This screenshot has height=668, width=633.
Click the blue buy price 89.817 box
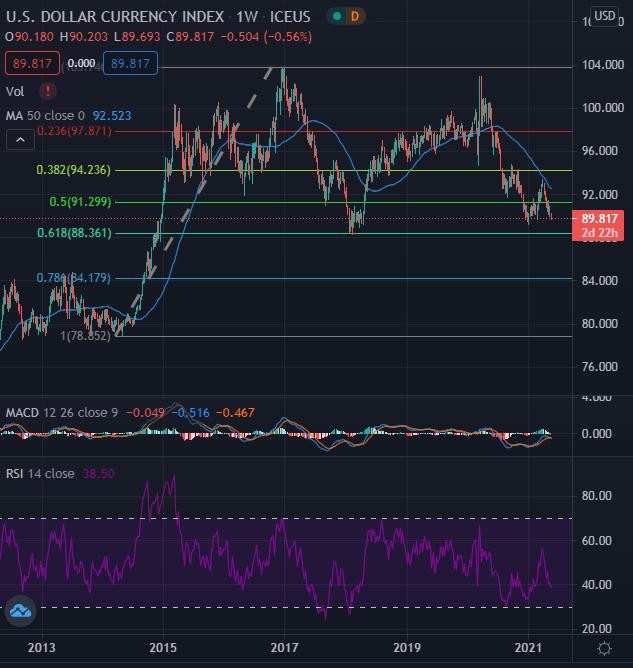pyautogui.click(x=130, y=63)
